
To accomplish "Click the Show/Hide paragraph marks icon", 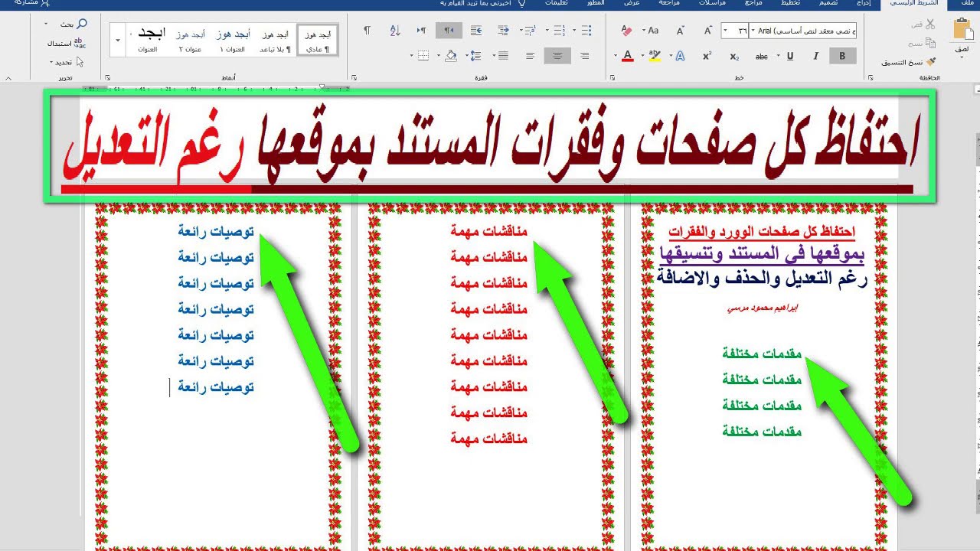I will 367,31.
